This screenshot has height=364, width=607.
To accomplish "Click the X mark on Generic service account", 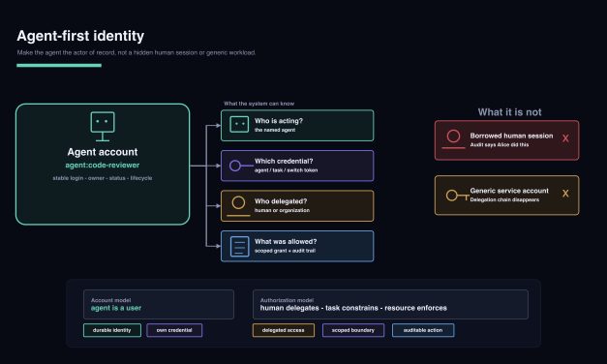I will click(x=565, y=194).
